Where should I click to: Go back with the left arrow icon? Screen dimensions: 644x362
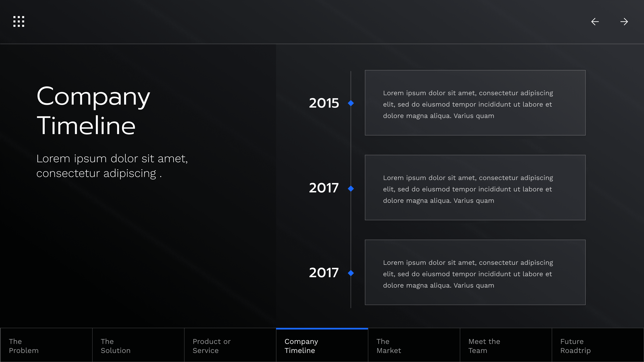tap(595, 22)
